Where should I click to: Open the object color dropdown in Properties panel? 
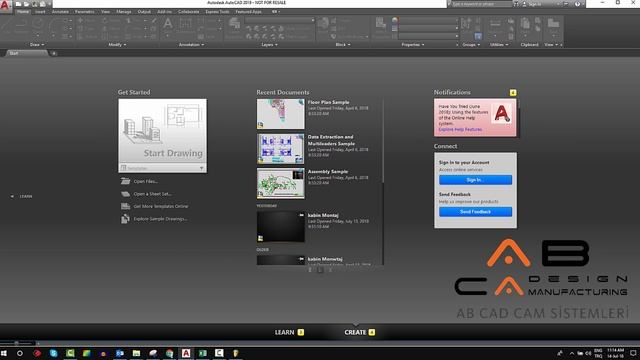click(x=428, y=20)
